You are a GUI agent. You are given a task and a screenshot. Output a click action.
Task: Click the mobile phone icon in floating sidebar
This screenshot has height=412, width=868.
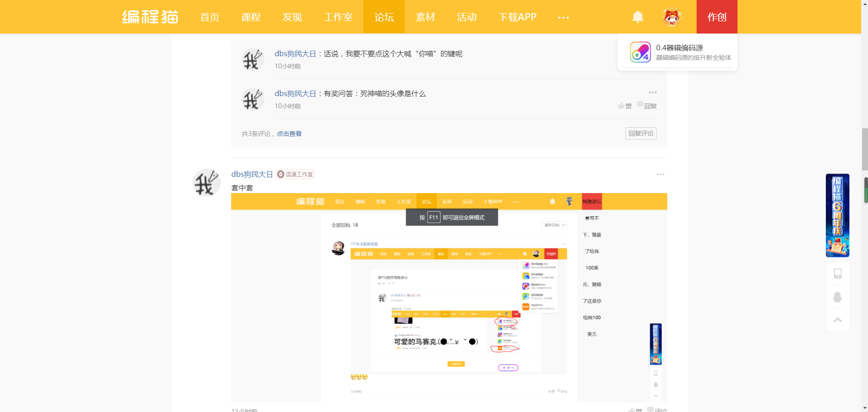838,274
